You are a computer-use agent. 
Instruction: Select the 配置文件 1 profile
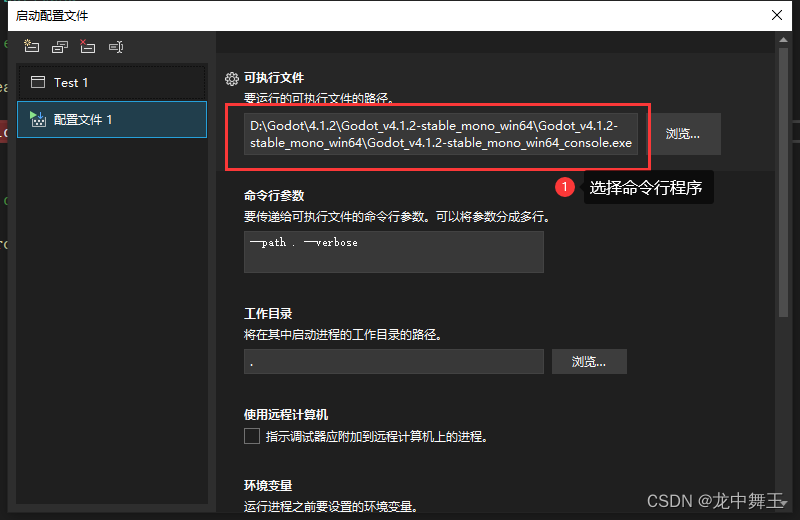[x=112, y=119]
